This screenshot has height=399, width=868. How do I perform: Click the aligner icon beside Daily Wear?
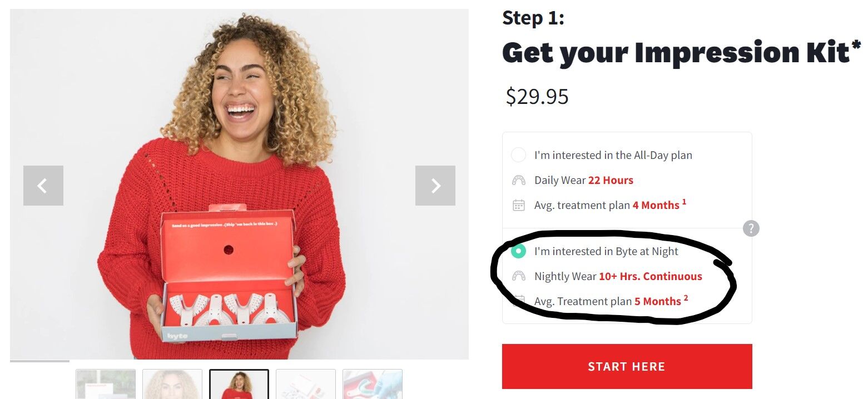coord(518,181)
